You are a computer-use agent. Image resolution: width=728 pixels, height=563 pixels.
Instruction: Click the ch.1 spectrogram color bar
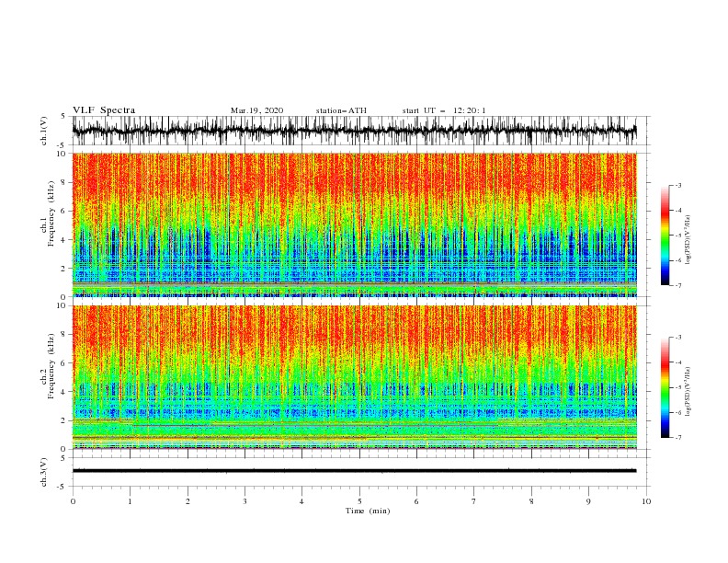(x=665, y=236)
